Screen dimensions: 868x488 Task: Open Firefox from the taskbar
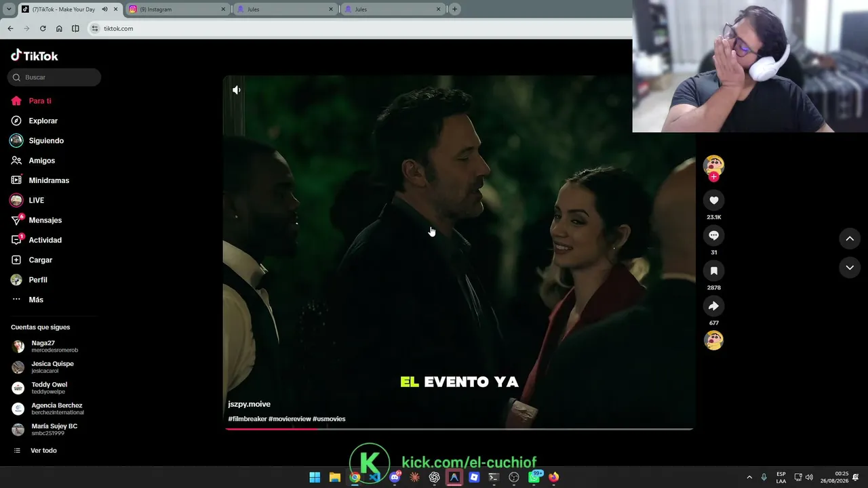554,477
